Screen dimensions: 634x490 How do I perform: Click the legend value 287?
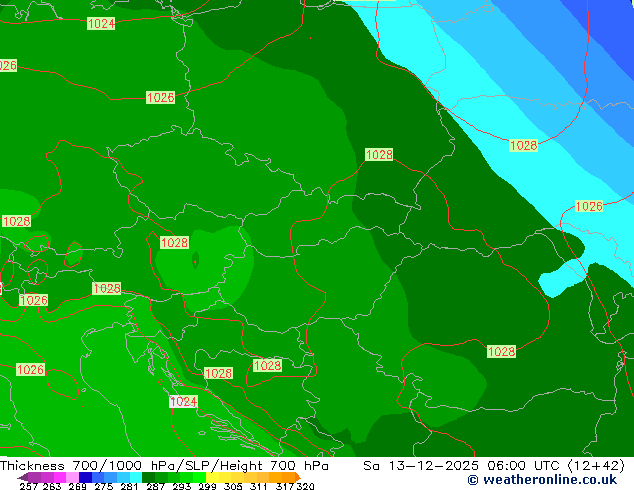tap(155, 486)
